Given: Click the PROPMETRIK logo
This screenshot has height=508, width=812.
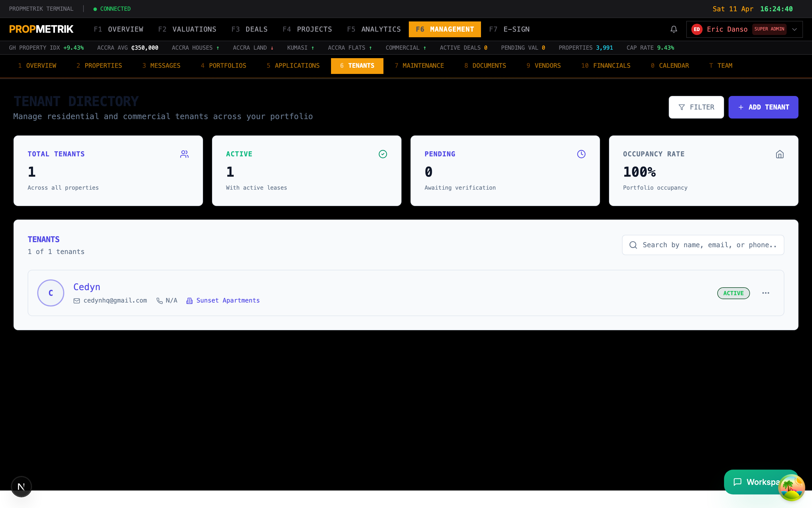Looking at the screenshot, I should point(41,29).
